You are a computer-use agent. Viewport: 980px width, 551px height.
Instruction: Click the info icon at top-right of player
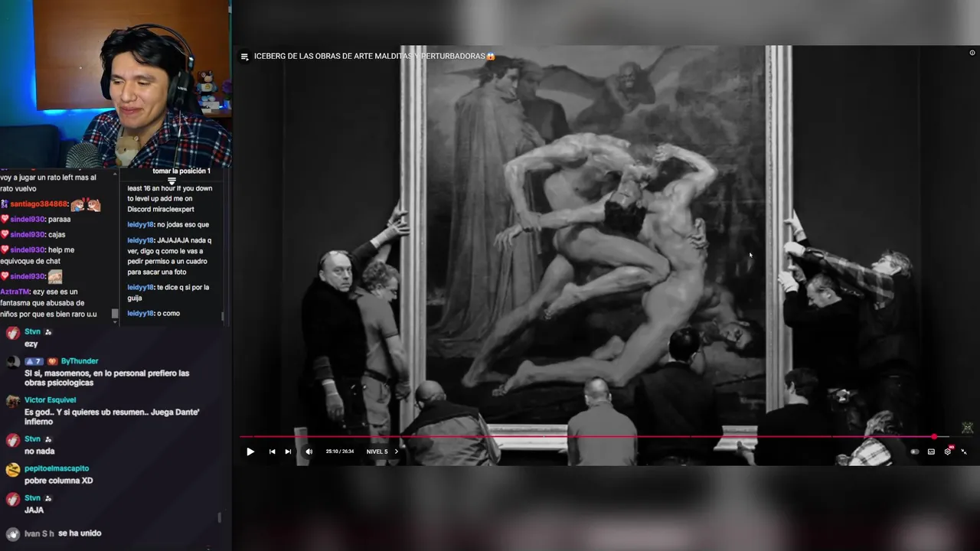coord(972,53)
